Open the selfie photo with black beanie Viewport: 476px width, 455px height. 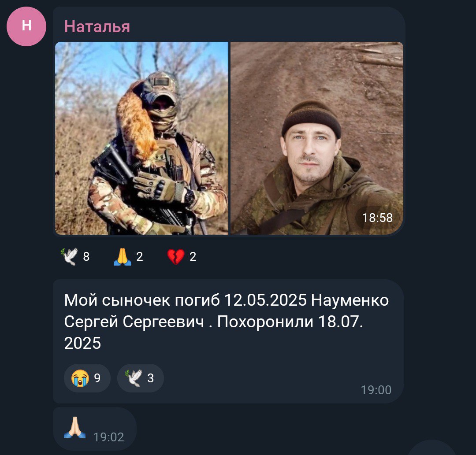point(317,138)
